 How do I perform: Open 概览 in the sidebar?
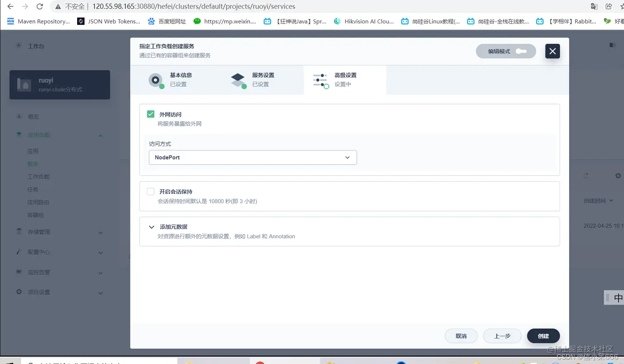coord(33,117)
